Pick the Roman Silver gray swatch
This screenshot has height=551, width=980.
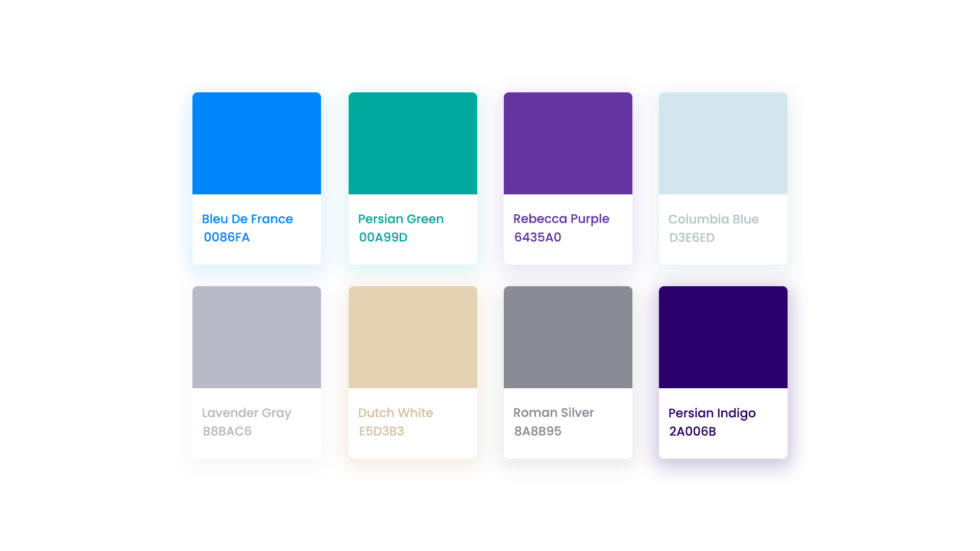click(x=568, y=337)
